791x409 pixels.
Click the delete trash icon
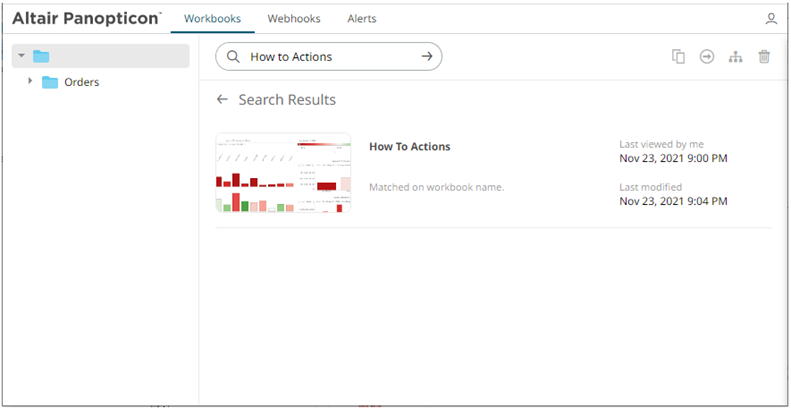pos(764,57)
